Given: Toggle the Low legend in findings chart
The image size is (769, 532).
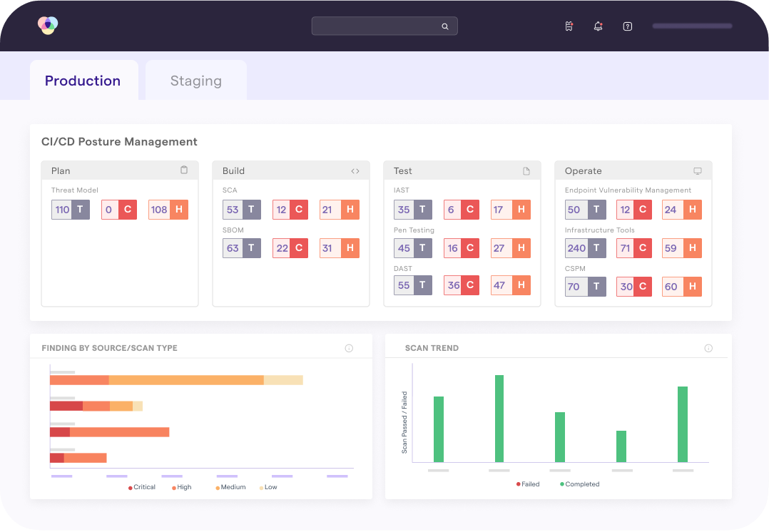Looking at the screenshot, I should point(268,487).
